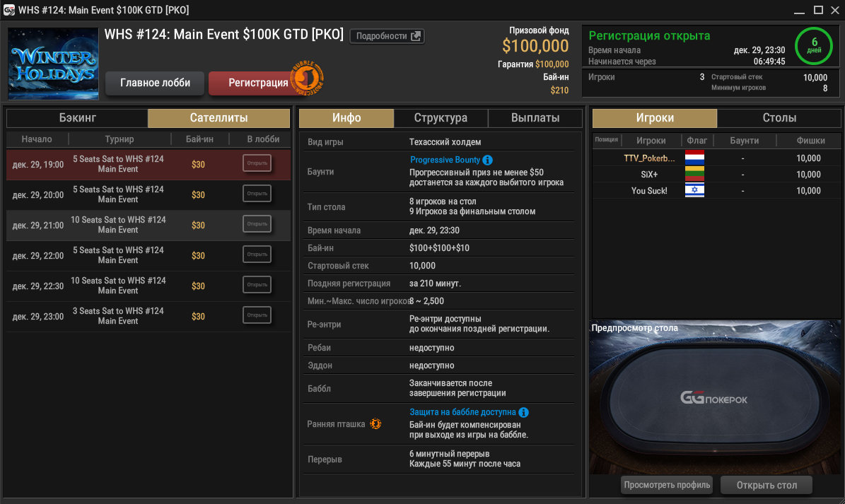
Task: Click the Winter Holidays banner
Action: [x=53, y=63]
